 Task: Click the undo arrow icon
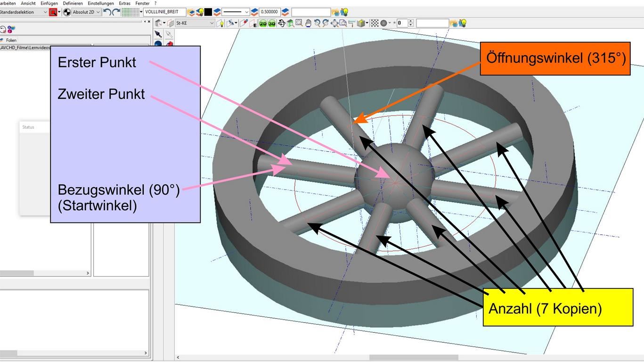coord(107,12)
